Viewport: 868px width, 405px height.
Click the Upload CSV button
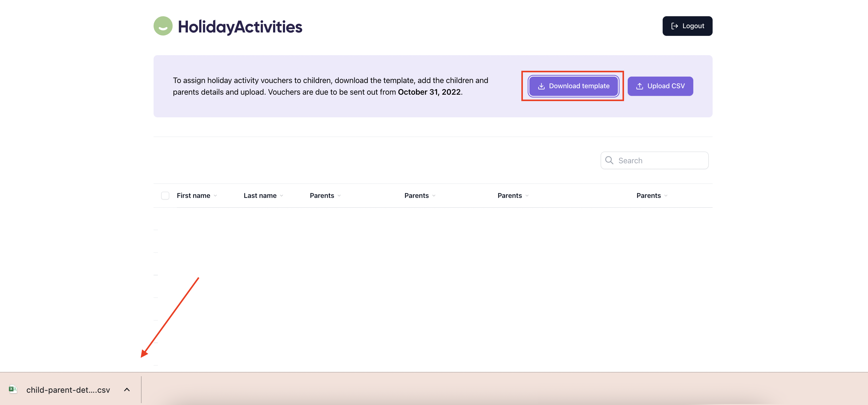660,86
